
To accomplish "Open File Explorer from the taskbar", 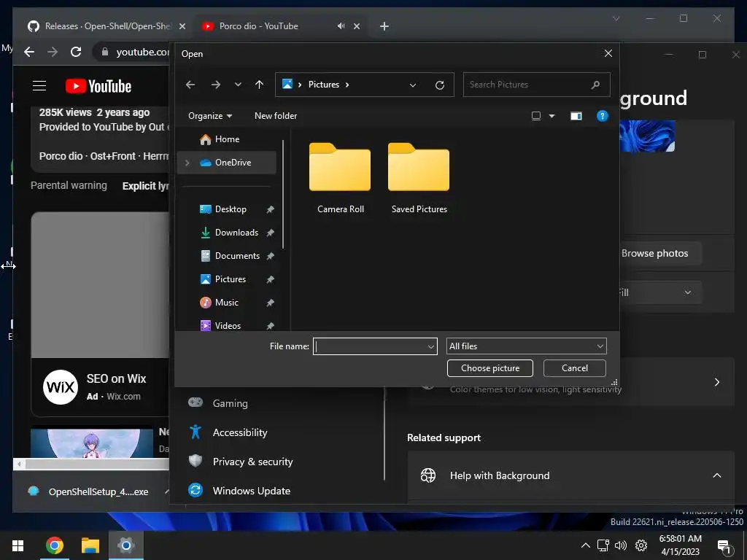I will 90,545.
